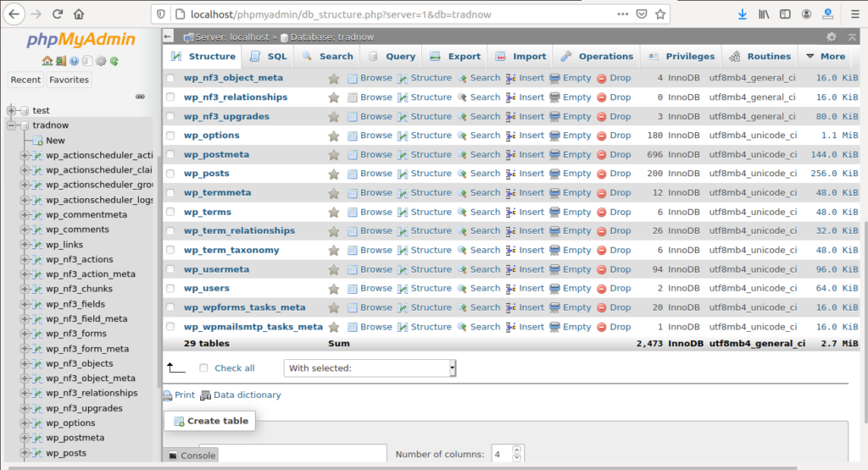Viewport: 868px width, 470px height.
Task: Expand wp_nf3_fields tree node
Action: click(25, 304)
